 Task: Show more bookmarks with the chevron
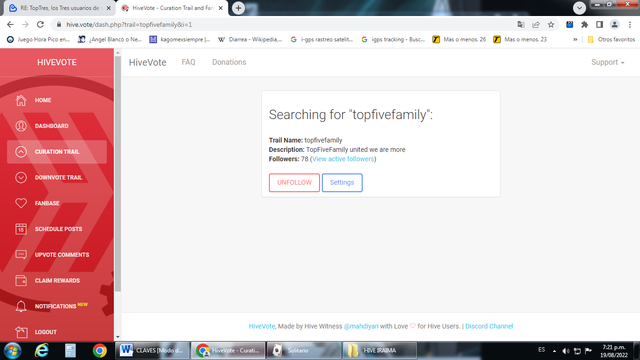pos(575,40)
